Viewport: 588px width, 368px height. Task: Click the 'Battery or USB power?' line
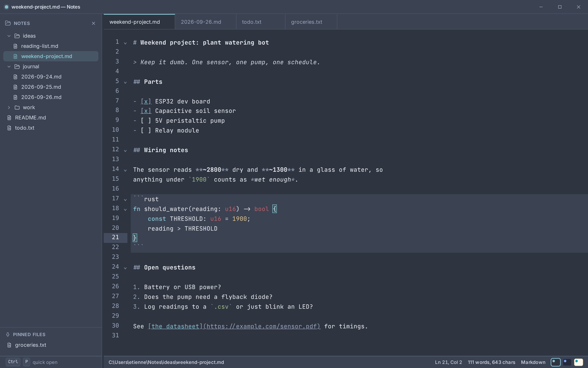tap(183, 287)
